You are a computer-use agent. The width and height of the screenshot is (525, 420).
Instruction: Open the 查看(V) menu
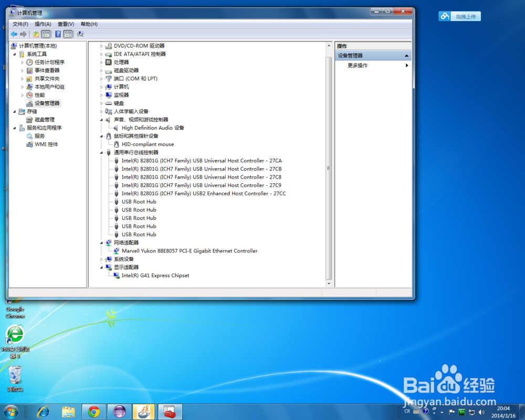click(x=66, y=24)
